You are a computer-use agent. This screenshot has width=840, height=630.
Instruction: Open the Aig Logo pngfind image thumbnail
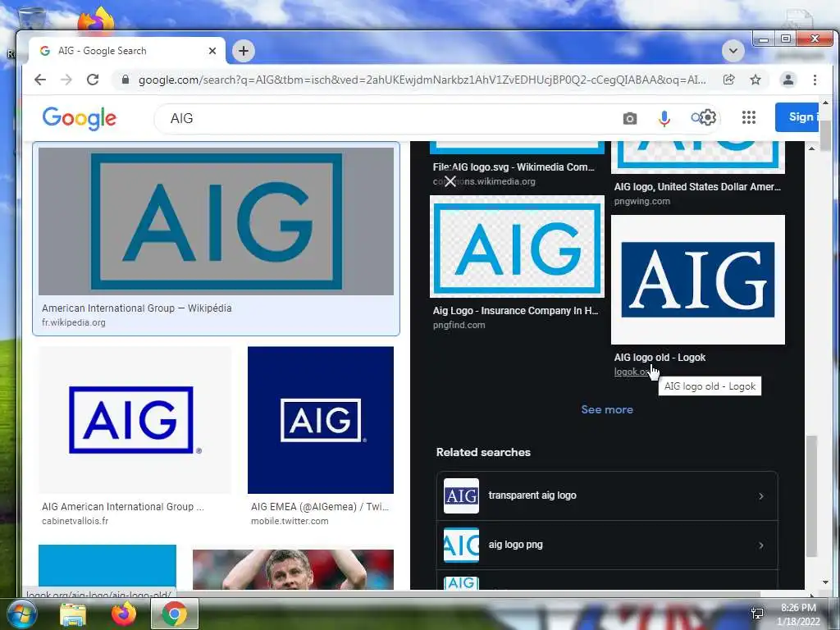[x=517, y=246]
